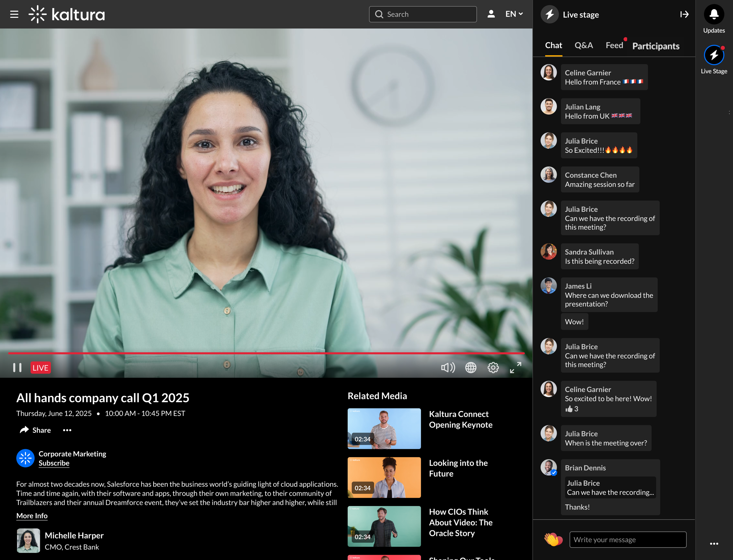733x560 pixels.
Task: Click the user profile icon
Action: (491, 14)
